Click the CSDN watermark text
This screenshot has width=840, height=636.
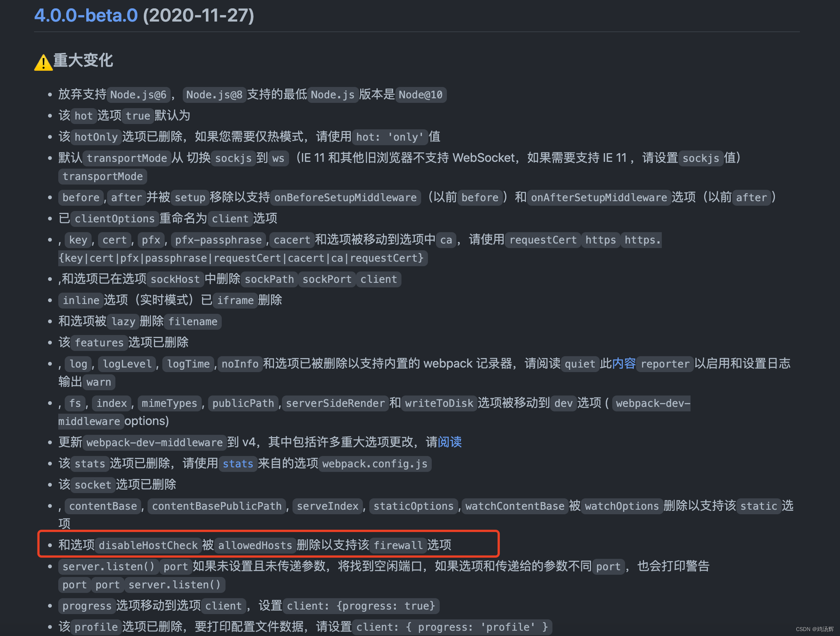tap(815, 629)
